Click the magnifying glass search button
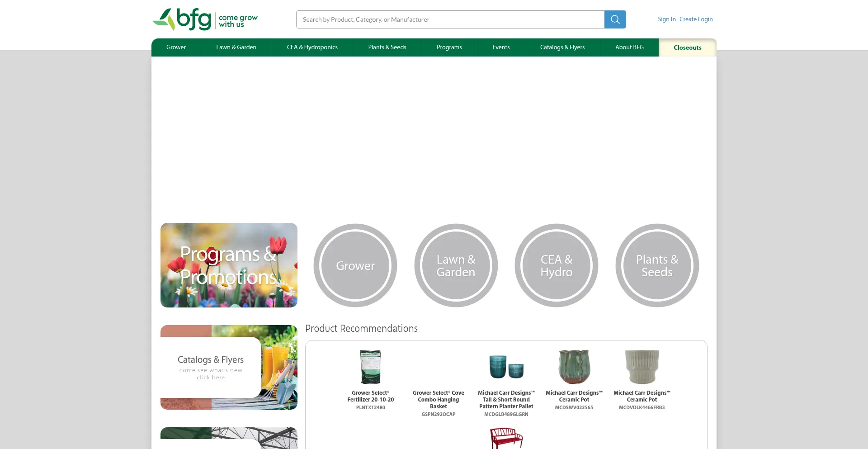This screenshot has width=868, height=449. tap(615, 19)
